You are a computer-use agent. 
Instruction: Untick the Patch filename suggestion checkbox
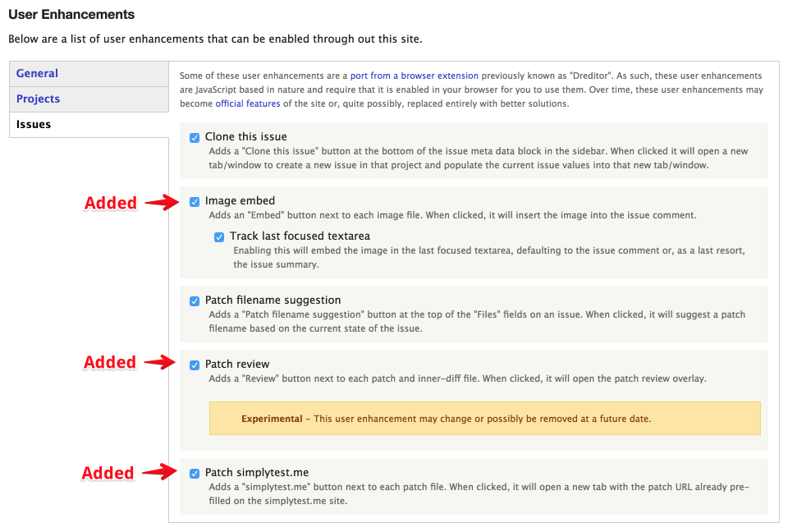pyautogui.click(x=195, y=301)
